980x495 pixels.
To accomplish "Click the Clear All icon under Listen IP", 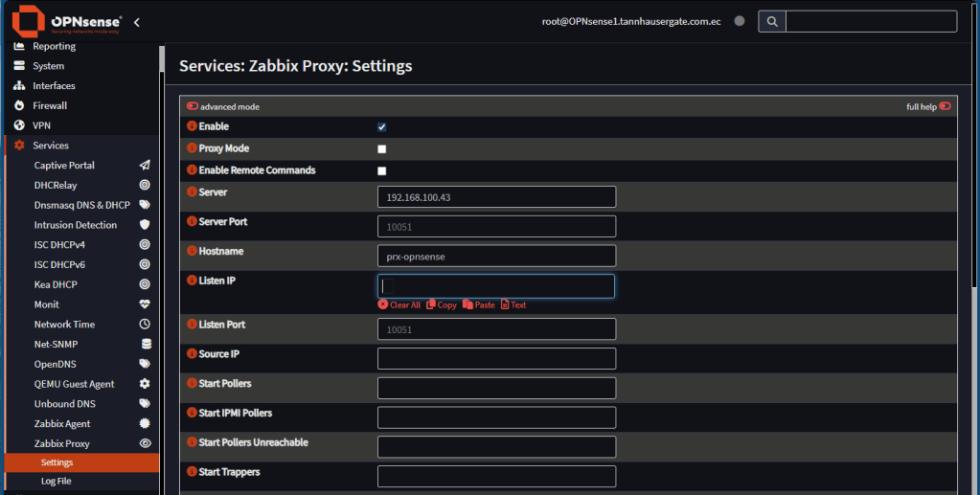I will click(x=383, y=304).
